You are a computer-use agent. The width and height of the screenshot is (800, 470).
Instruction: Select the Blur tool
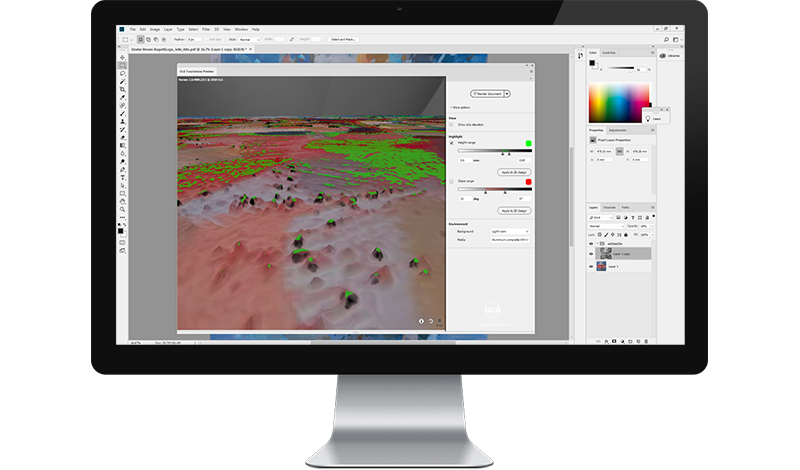tap(122, 154)
